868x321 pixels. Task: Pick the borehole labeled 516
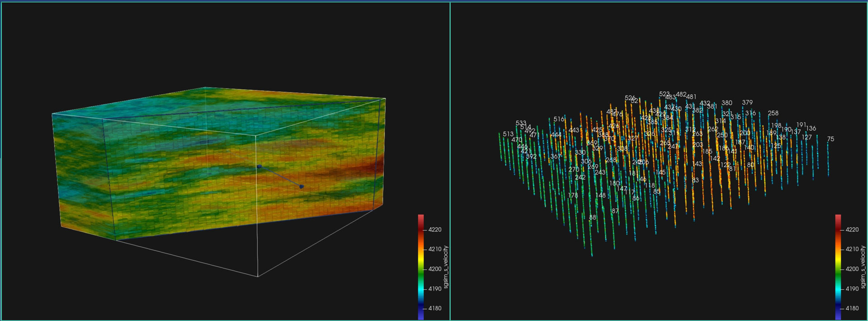click(x=559, y=120)
